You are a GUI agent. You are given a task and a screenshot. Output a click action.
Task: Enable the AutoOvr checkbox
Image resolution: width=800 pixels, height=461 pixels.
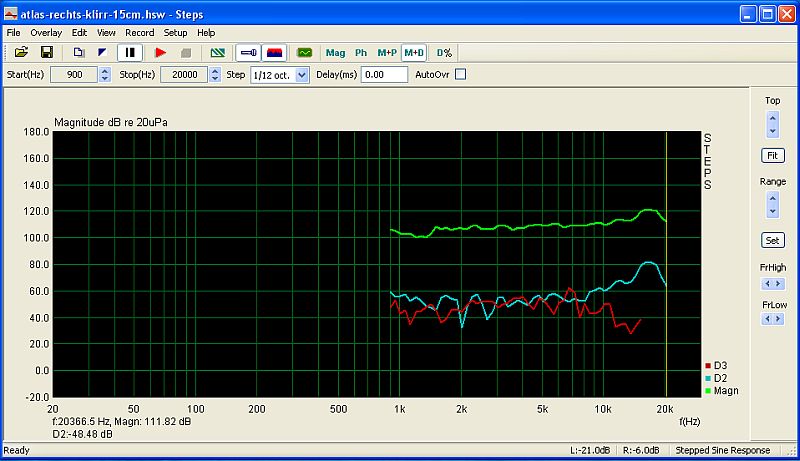click(x=461, y=74)
